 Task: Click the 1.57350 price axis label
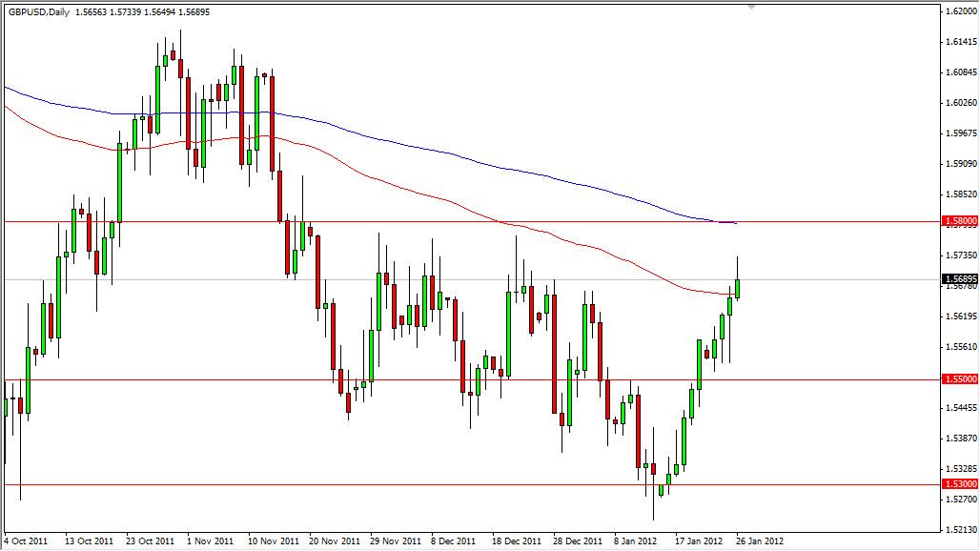click(961, 255)
